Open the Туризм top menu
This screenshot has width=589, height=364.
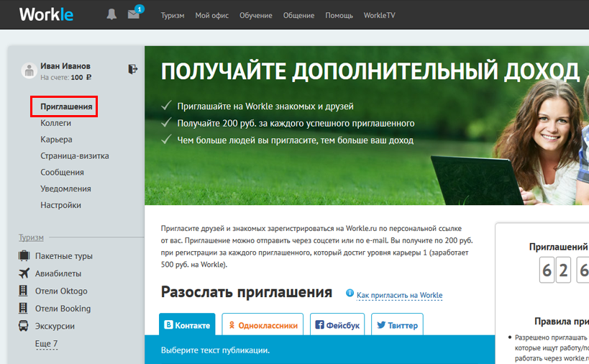173,15
